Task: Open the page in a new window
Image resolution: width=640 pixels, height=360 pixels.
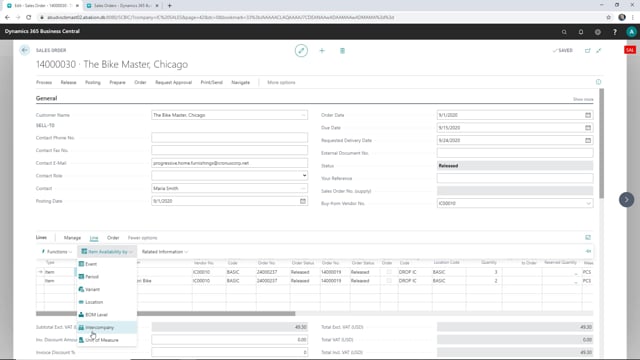Action: tap(588, 51)
